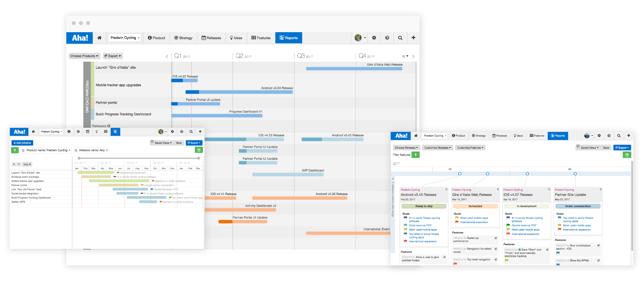Remove Product name filter with its x icon
This screenshot has height=282, width=644.
[x=23, y=150]
